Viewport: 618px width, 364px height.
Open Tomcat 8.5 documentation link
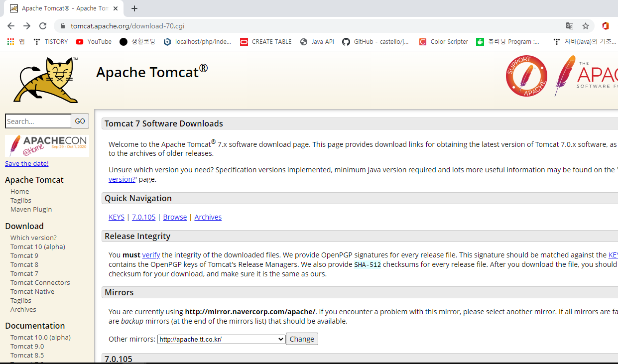coord(27,356)
